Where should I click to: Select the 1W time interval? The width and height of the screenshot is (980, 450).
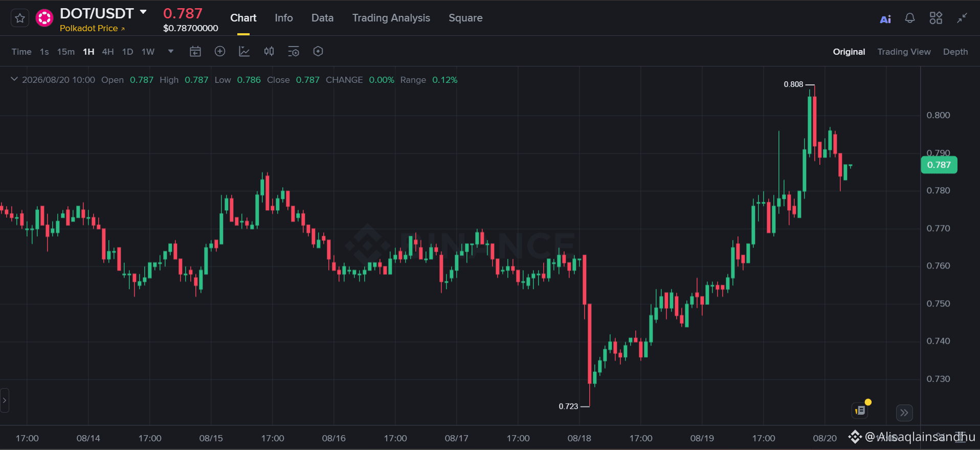(148, 52)
